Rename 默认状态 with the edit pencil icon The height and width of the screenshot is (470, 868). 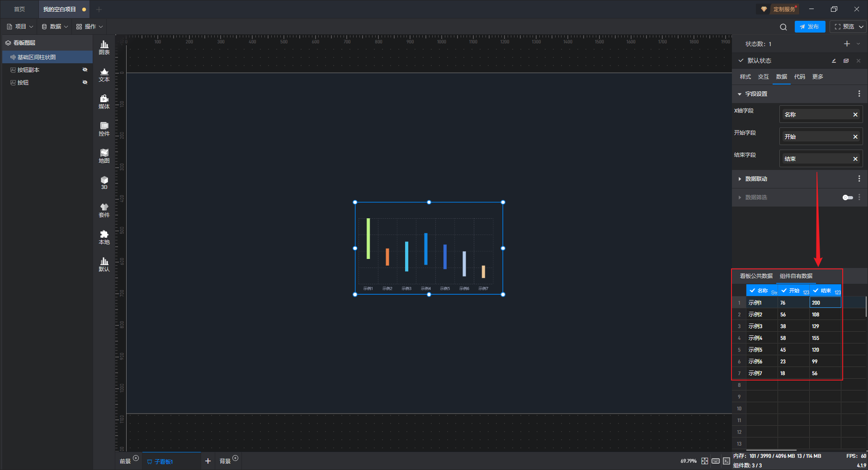[x=834, y=61]
